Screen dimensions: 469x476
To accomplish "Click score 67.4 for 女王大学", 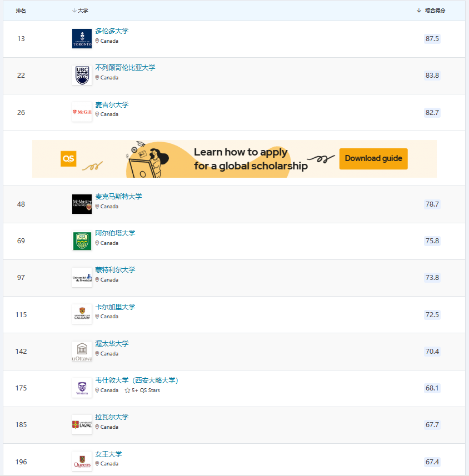I will coord(432,462).
